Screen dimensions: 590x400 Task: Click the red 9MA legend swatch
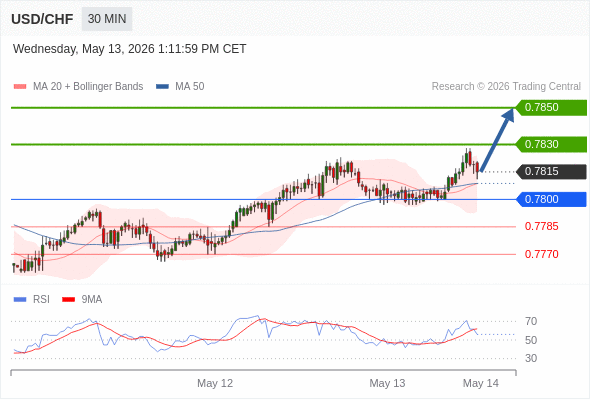click(68, 300)
